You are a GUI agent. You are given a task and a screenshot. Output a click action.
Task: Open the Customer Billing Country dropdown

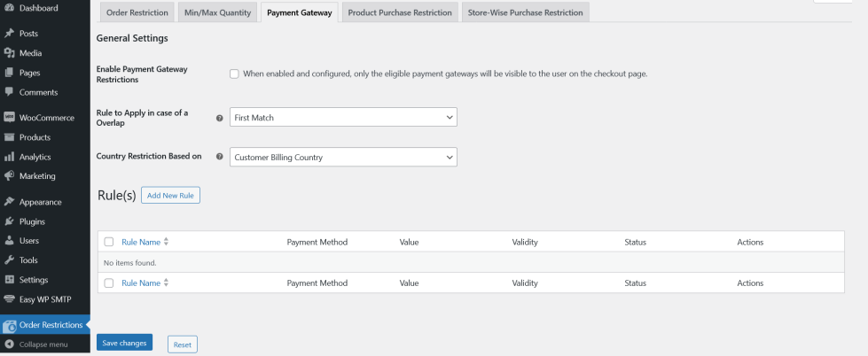tap(342, 158)
